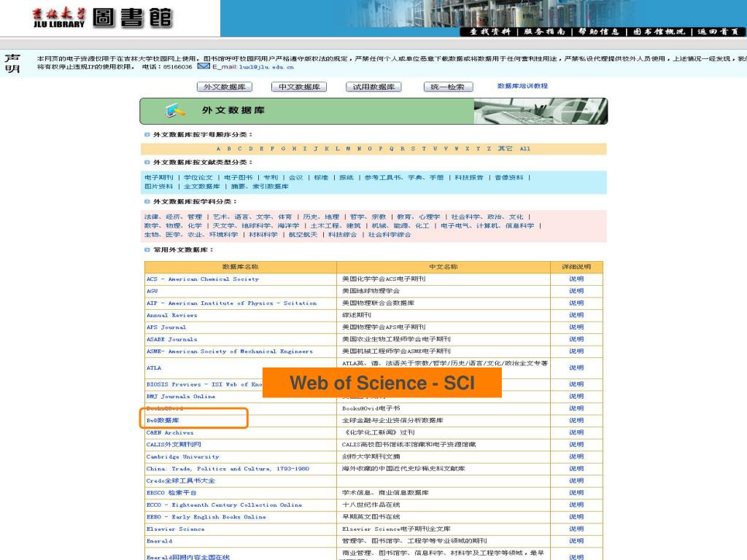Open ECCO - Eighteenth Century Collection Online

tap(224, 505)
